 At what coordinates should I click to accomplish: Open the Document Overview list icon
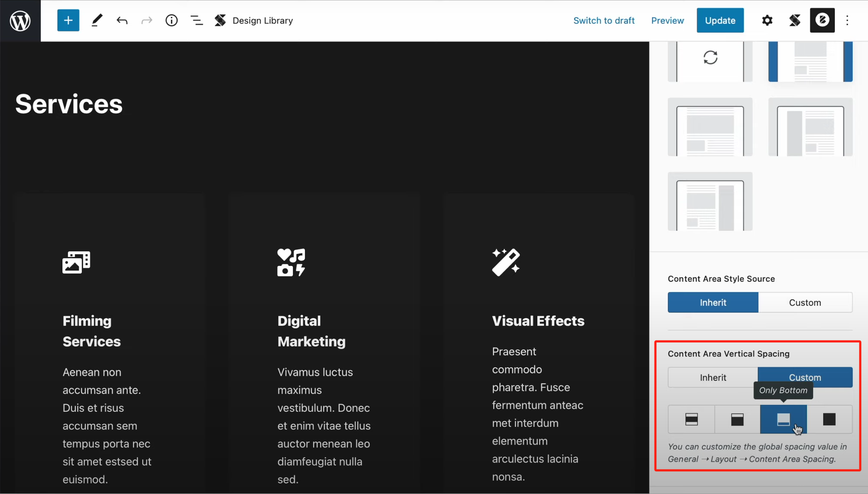coord(196,20)
